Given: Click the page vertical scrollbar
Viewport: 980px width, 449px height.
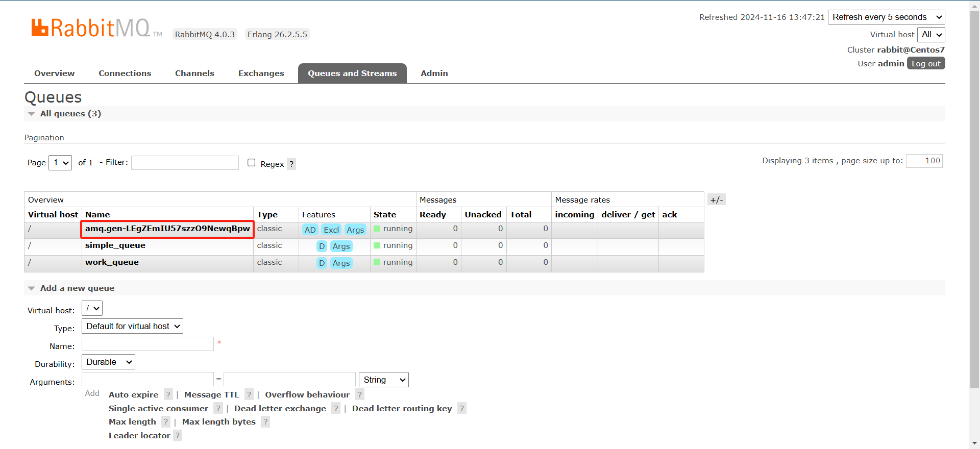Looking at the screenshot, I should (x=974, y=200).
